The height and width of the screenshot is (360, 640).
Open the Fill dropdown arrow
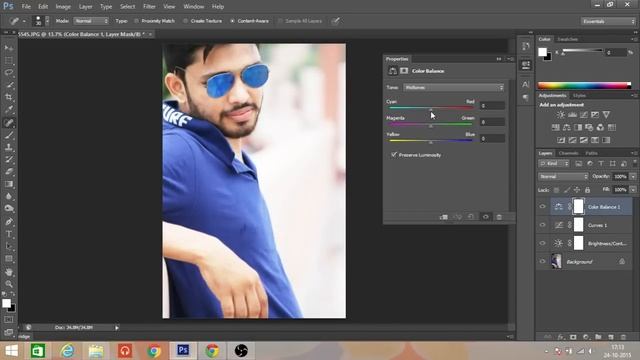tap(633, 190)
